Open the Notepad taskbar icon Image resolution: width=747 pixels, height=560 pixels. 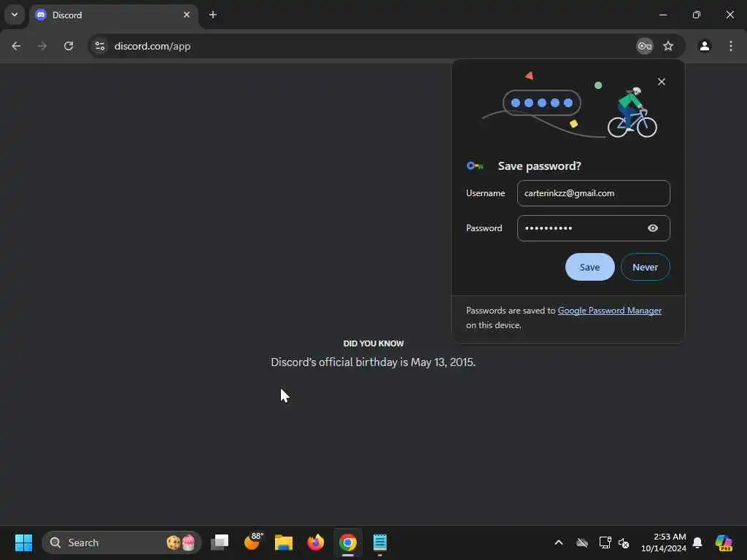pos(379,542)
